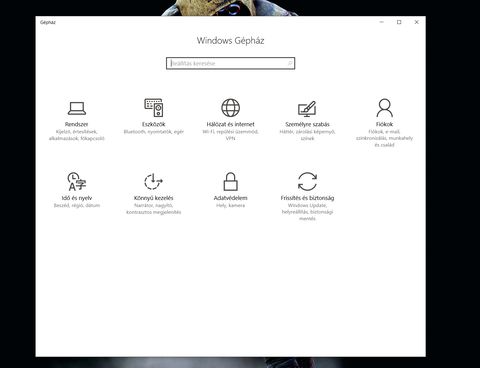Open the Frissítés és biztonság icon
Viewport: 480px width, 368px height.
307,181
